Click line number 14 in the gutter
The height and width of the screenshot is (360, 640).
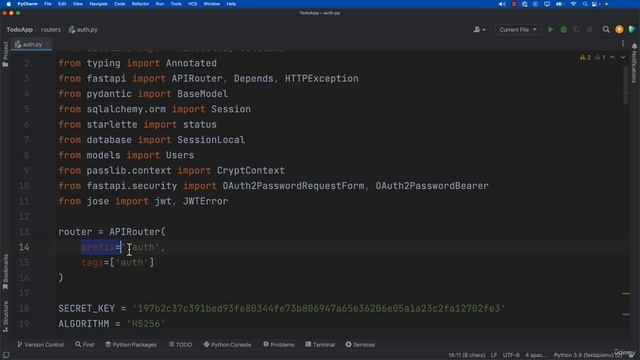point(24,247)
